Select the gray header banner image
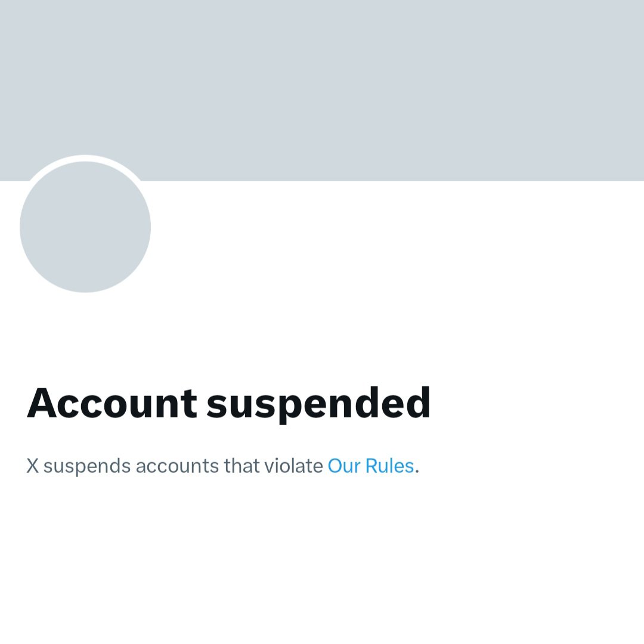644x644 pixels. point(322,91)
